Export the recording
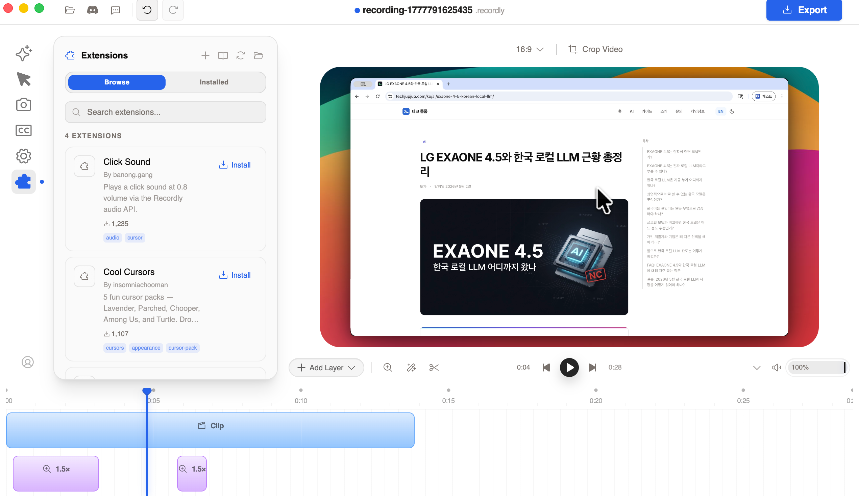The width and height of the screenshot is (859, 504). pos(804,10)
